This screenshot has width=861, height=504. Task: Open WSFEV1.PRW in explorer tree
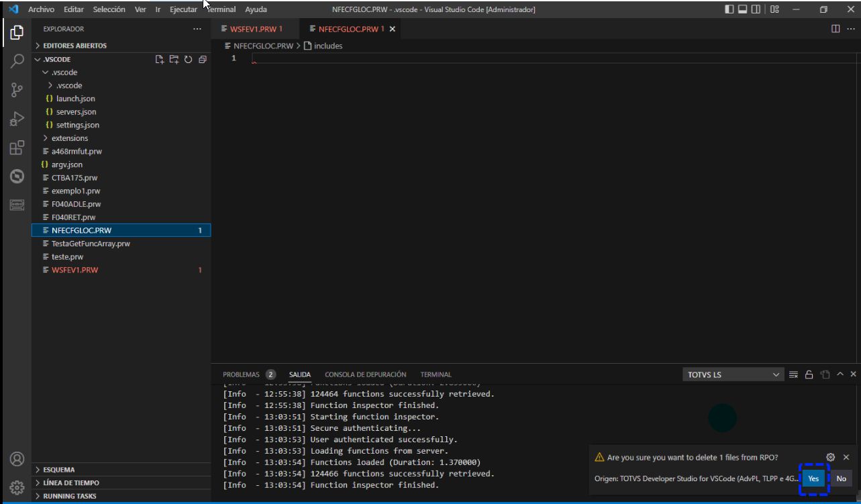click(x=121, y=270)
